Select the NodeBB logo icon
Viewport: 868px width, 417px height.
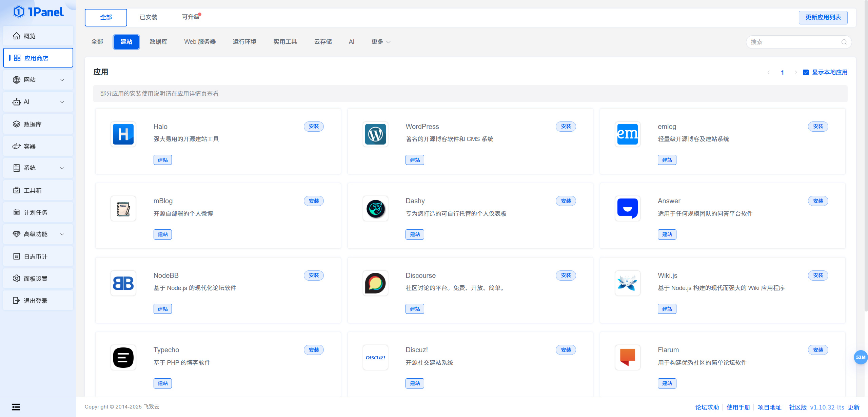click(x=123, y=283)
